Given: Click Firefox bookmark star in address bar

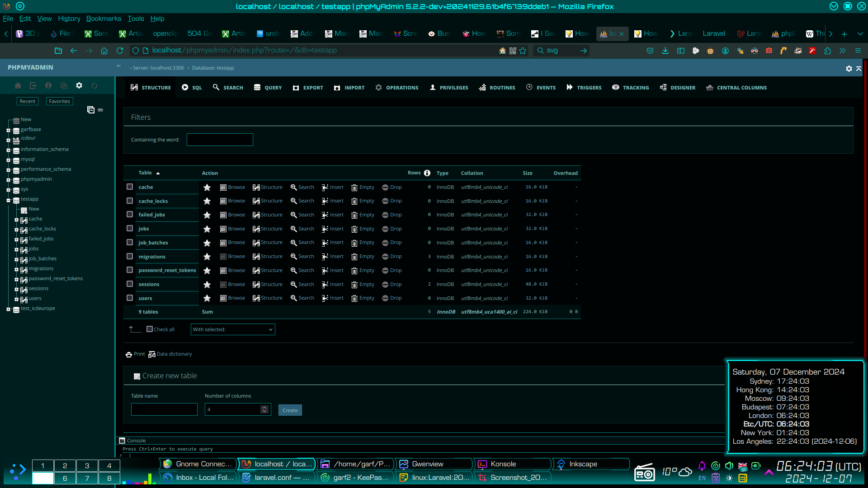Looking at the screenshot, I should coord(523,51).
